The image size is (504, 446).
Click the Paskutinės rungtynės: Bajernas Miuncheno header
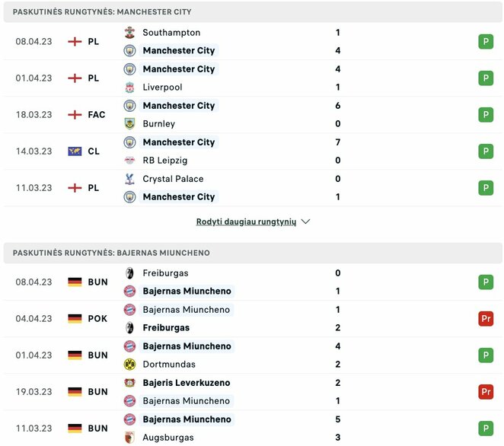[x=111, y=253]
